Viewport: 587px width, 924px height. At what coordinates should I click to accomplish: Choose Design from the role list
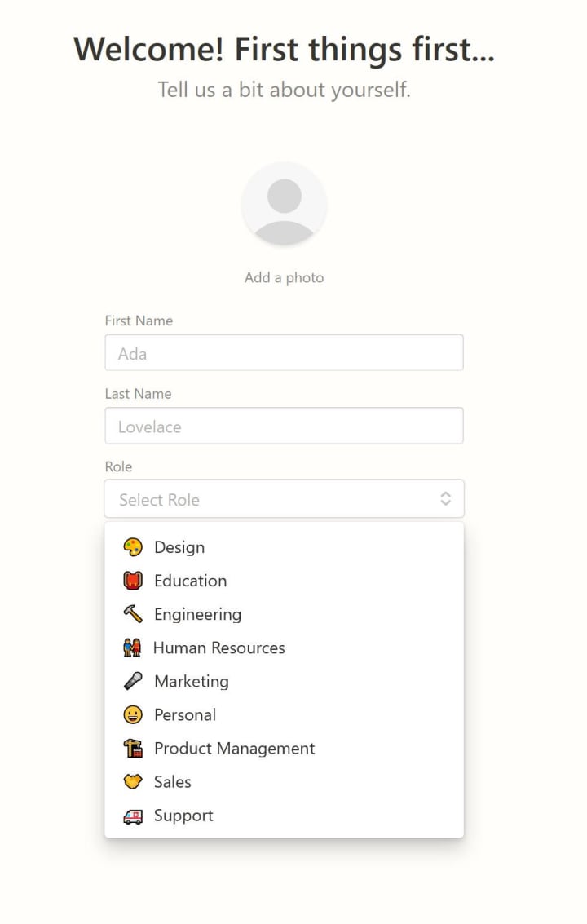tap(179, 547)
